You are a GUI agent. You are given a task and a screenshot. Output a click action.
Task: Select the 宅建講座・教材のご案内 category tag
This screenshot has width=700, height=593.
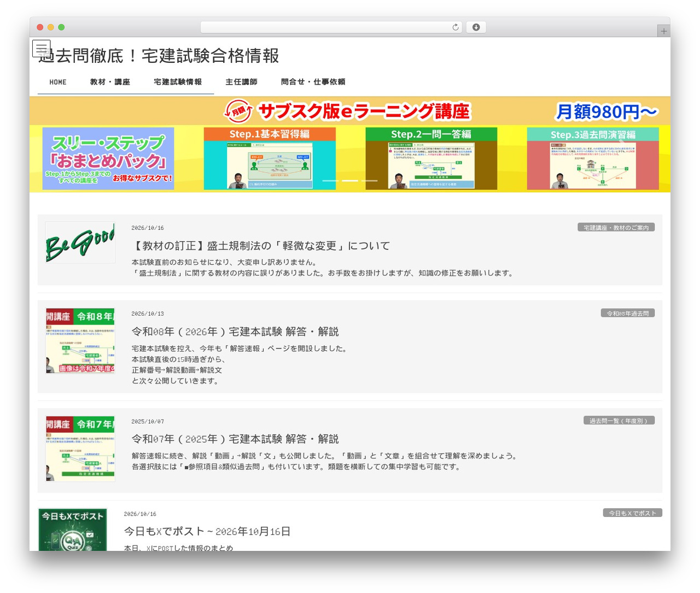(616, 228)
